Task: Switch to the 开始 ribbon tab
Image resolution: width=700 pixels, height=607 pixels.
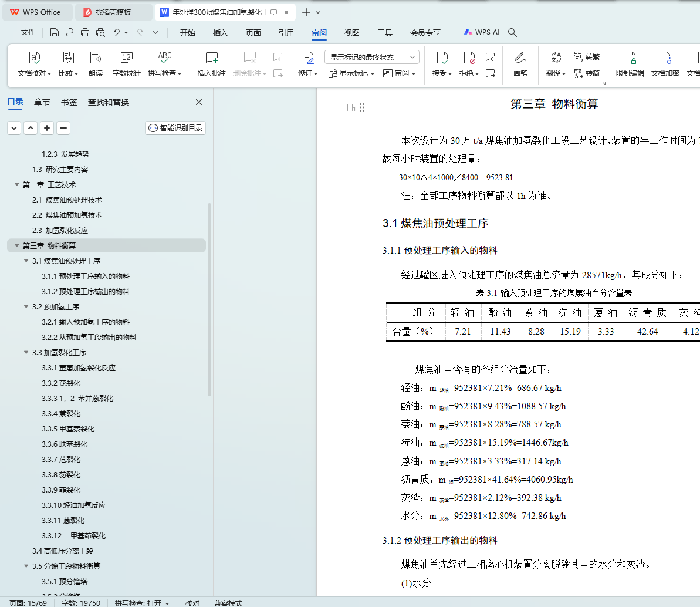Action: 188,33
